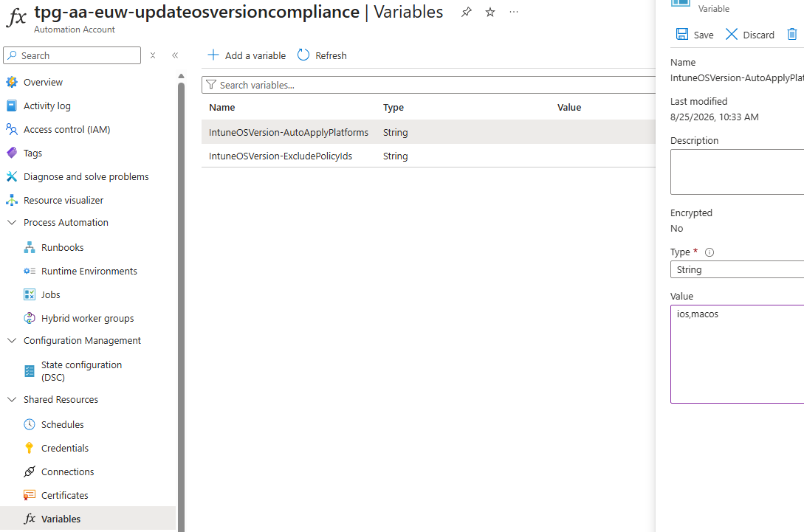Discard the variable changes
The height and width of the screenshot is (532, 804).
(749, 35)
